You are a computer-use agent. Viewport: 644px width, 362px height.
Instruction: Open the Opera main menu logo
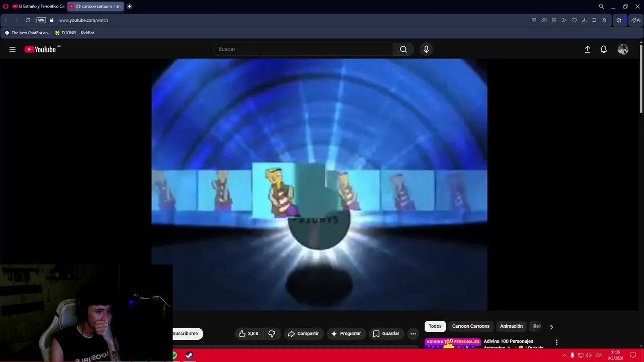coord(6,7)
